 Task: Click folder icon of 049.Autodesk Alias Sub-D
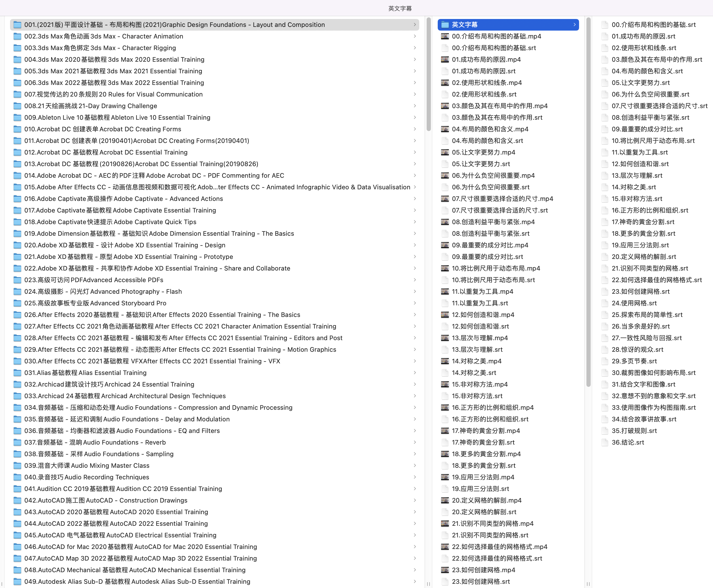(17, 582)
